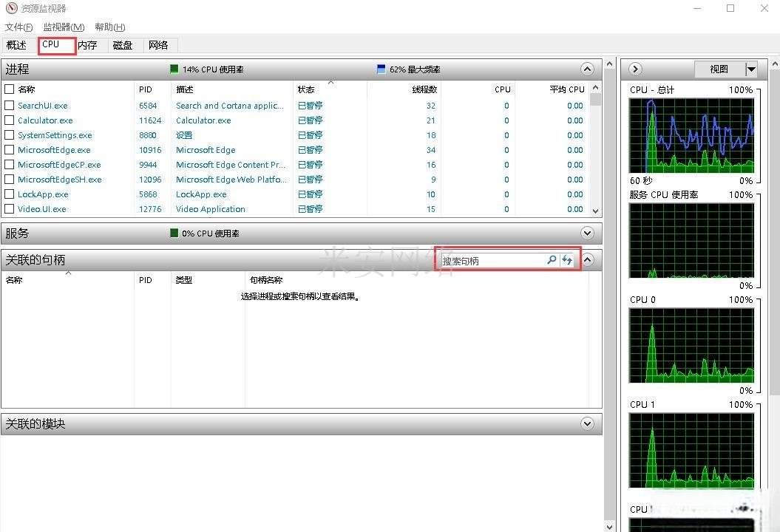Viewport: 780px width, 532px height.
Task: Click the CPU - 总计 usage graph
Action: (x=691, y=135)
